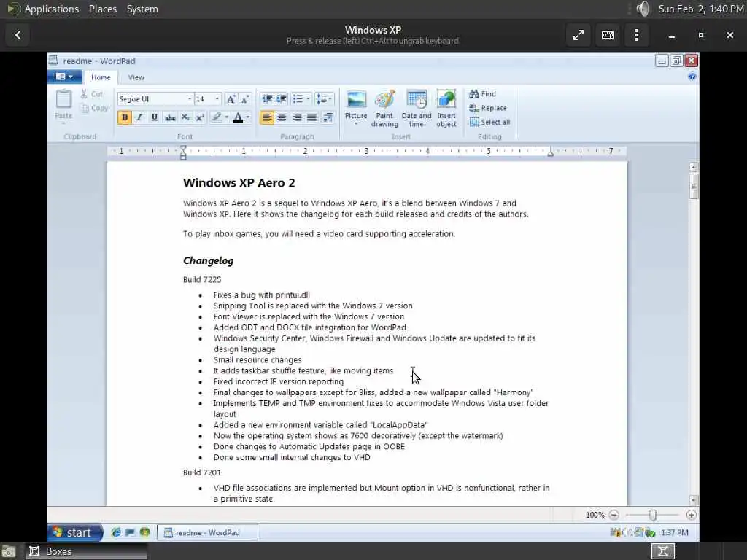Image resolution: width=747 pixels, height=560 pixels.
Task: Click the Select all button
Action: click(x=489, y=122)
